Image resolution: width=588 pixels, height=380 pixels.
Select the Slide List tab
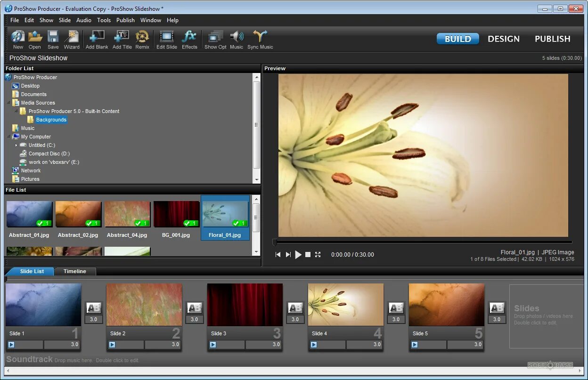[x=32, y=271]
